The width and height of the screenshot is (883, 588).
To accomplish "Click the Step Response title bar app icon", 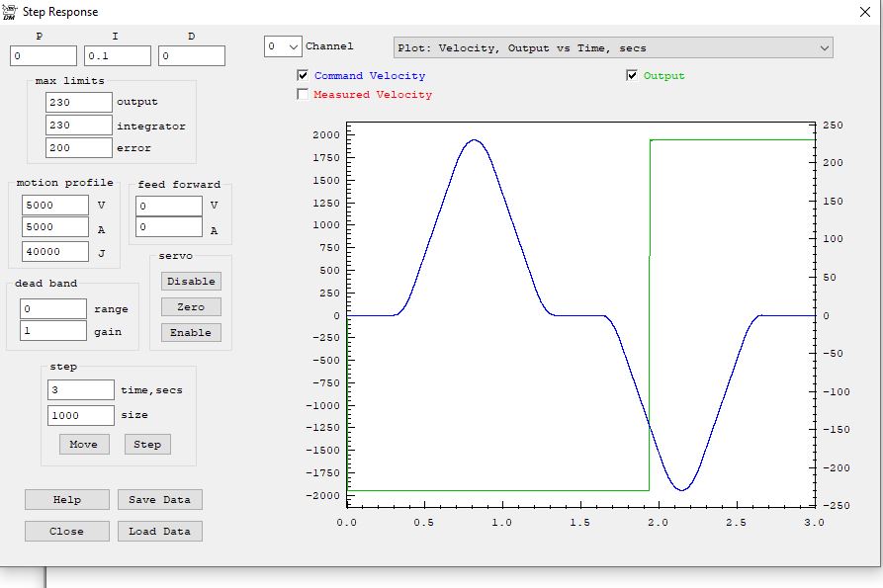I will coord(10,11).
